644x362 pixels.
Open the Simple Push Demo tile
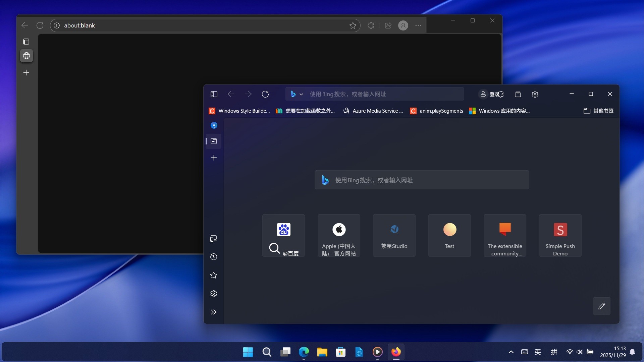(x=560, y=236)
